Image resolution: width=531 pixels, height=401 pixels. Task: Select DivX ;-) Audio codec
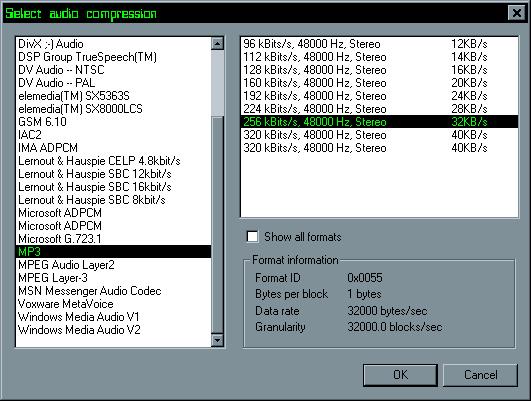113,44
